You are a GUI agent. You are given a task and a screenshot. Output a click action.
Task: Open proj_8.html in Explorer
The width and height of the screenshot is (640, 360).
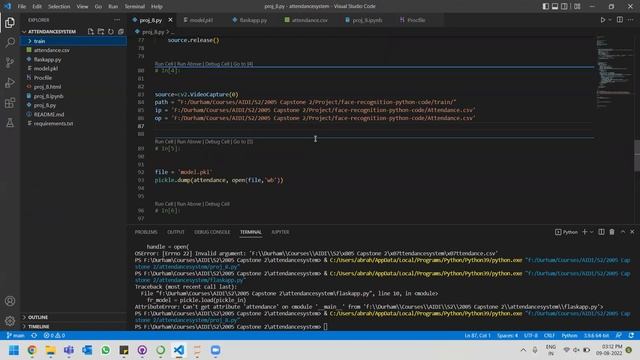pyautogui.click(x=74, y=87)
